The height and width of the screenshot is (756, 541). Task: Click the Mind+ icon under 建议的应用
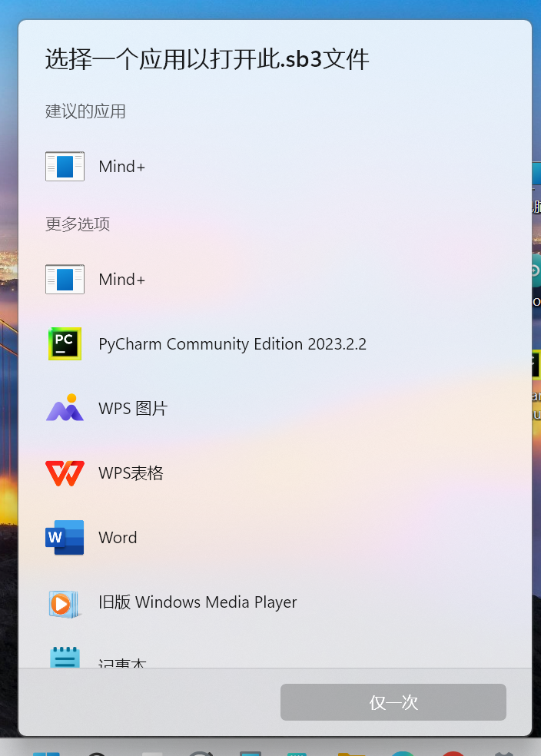coord(65,167)
